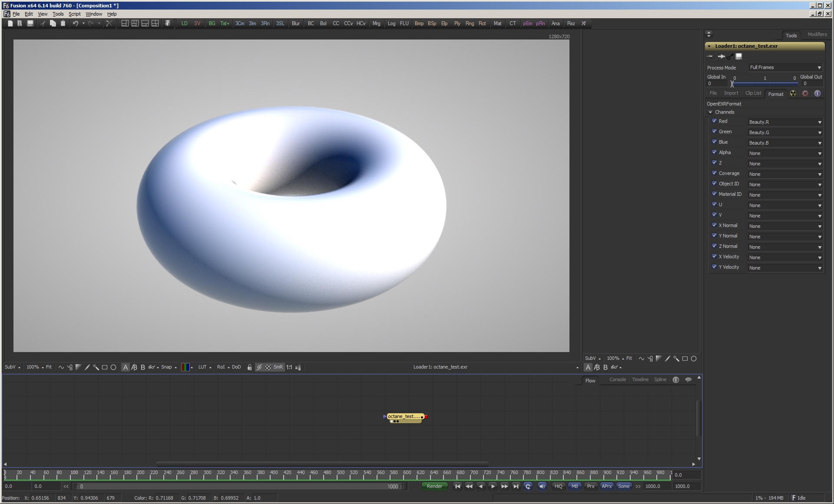Click the Save composition toolbar icon

(30, 23)
